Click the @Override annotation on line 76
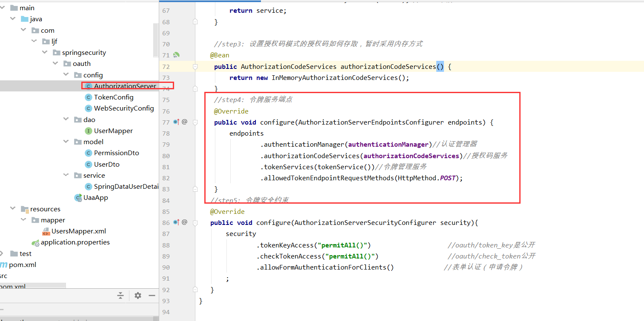The width and height of the screenshot is (644, 321). pos(231,111)
